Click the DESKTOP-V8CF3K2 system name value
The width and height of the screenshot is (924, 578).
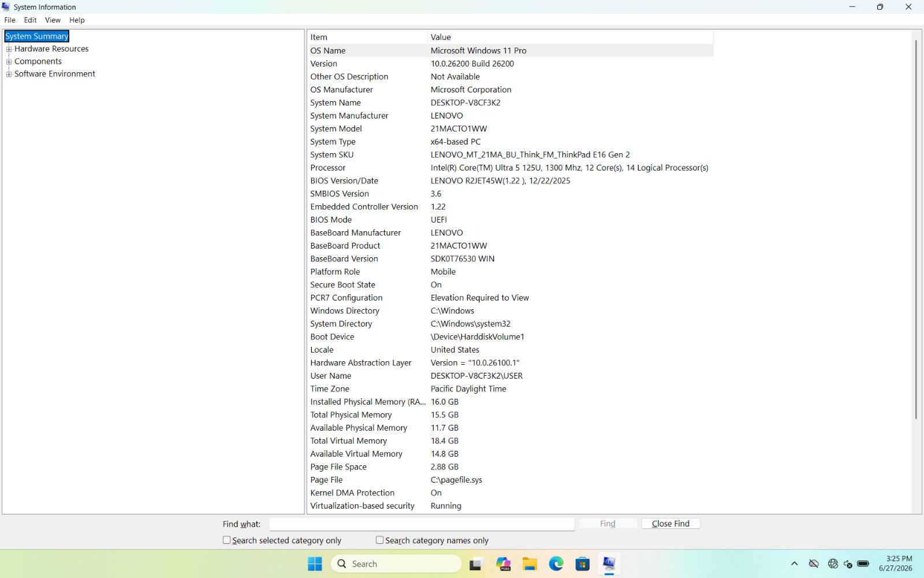pyautogui.click(x=465, y=103)
